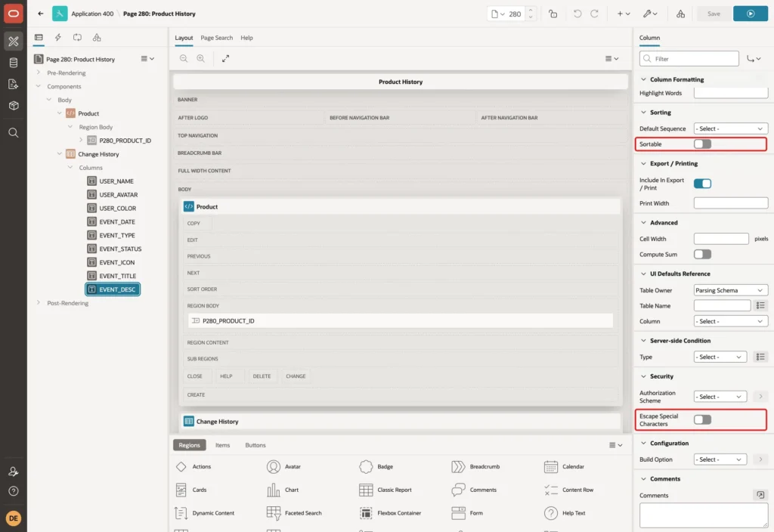This screenshot has height=532, width=774.
Task: Switch to Shared Components tree tab icon
Action: pyautogui.click(x=97, y=38)
